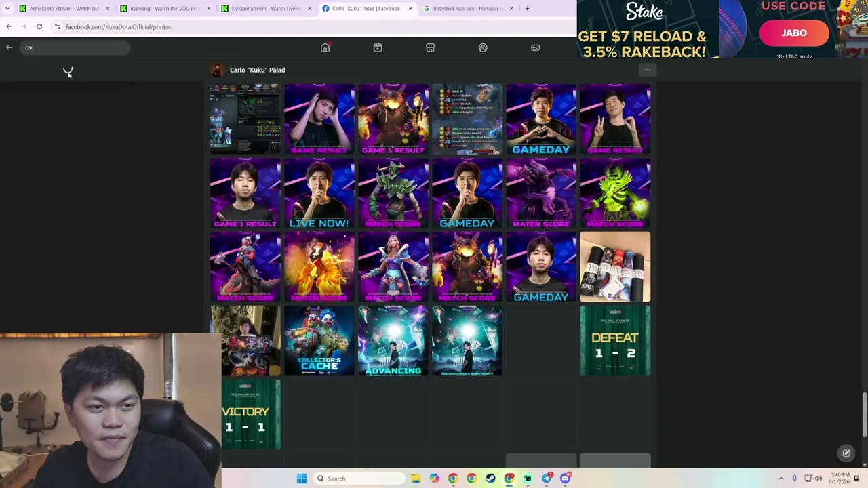The image size is (868, 488).
Task: Open File Explorer from taskbar
Action: tap(416, 479)
